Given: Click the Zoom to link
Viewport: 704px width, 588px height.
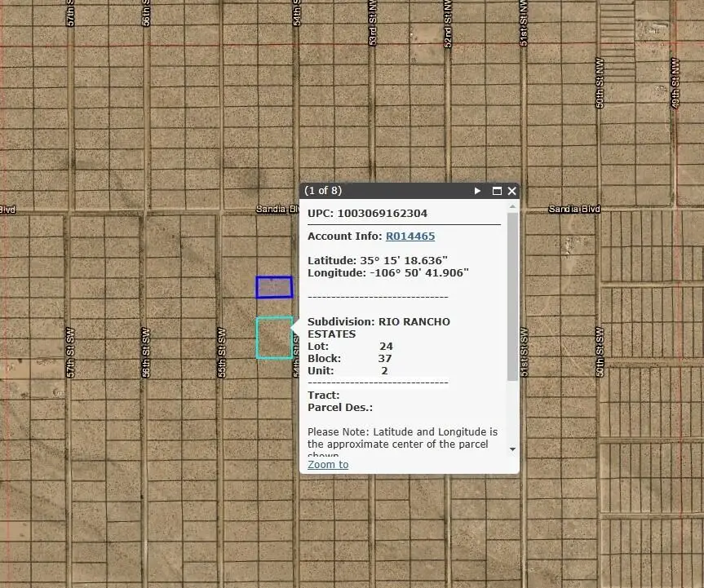Looking at the screenshot, I should [x=327, y=464].
